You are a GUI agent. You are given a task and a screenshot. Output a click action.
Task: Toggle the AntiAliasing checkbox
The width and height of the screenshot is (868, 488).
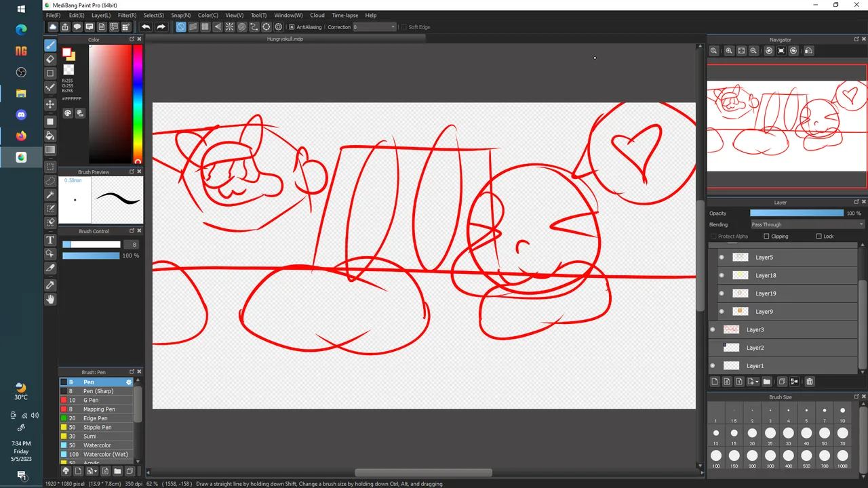[292, 27]
